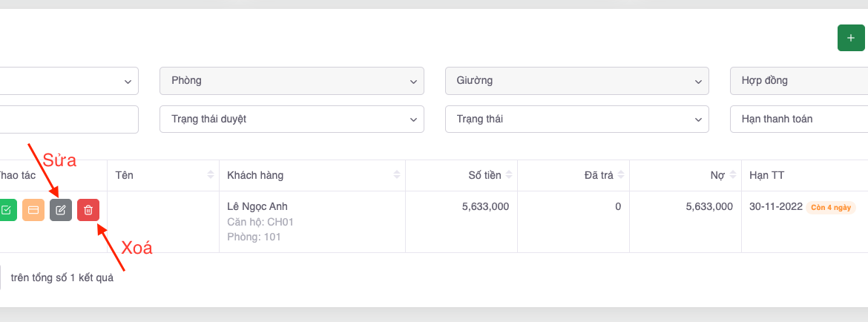868x322 pixels.
Task: Open the Trạng thái filter dropdown
Action: (x=576, y=119)
